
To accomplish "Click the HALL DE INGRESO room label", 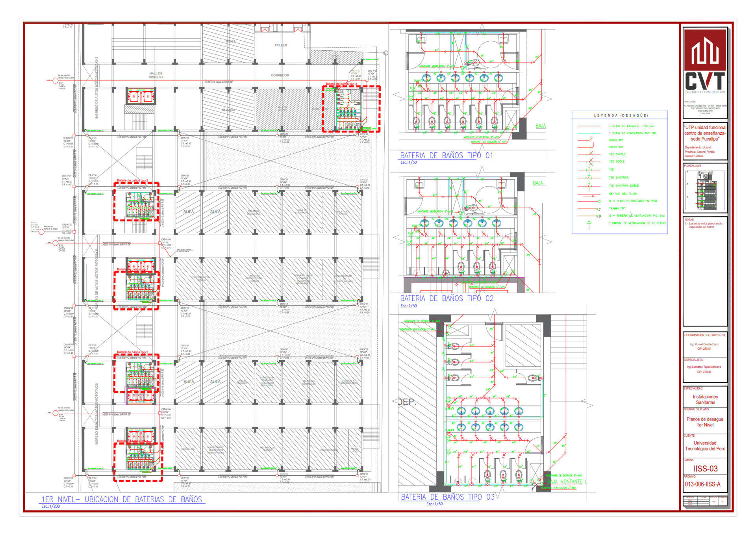I will (156, 75).
